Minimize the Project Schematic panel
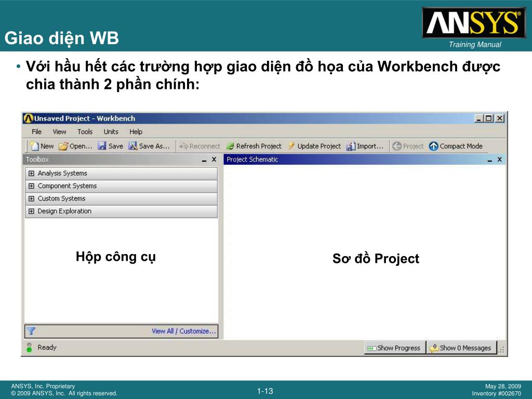 pos(489,160)
